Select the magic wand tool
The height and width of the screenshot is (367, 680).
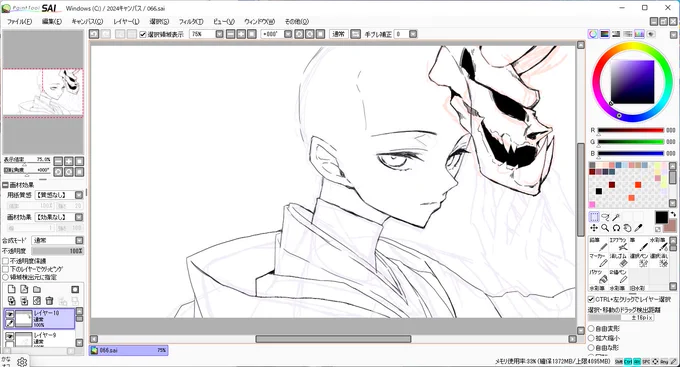pos(616,217)
